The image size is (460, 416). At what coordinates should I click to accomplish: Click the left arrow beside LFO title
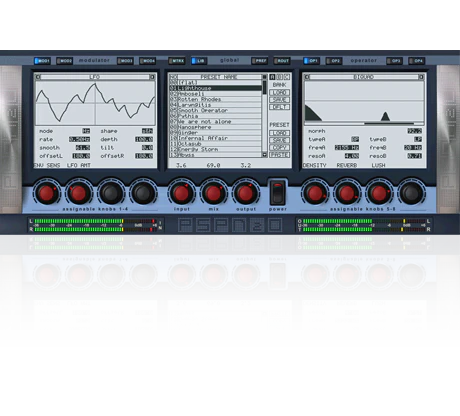click(x=38, y=77)
